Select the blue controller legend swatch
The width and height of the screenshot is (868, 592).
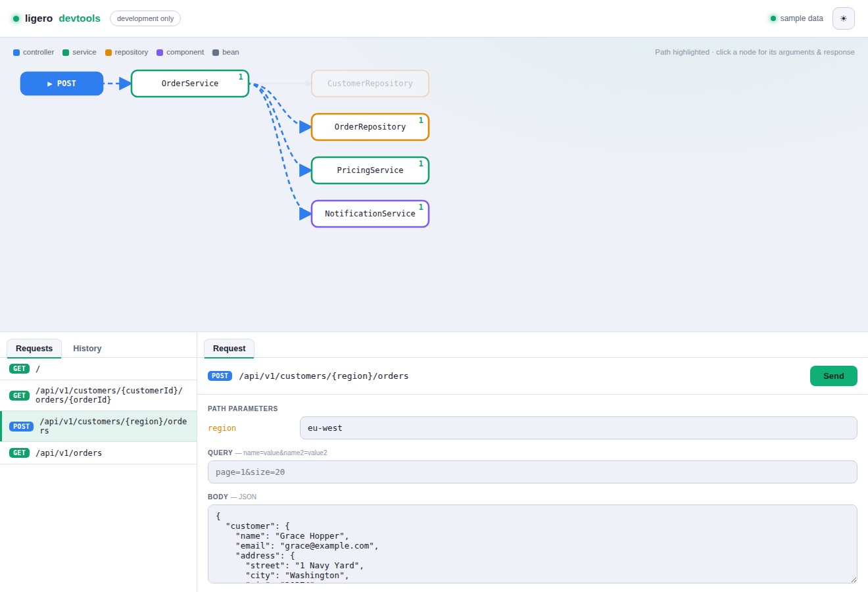(x=16, y=53)
